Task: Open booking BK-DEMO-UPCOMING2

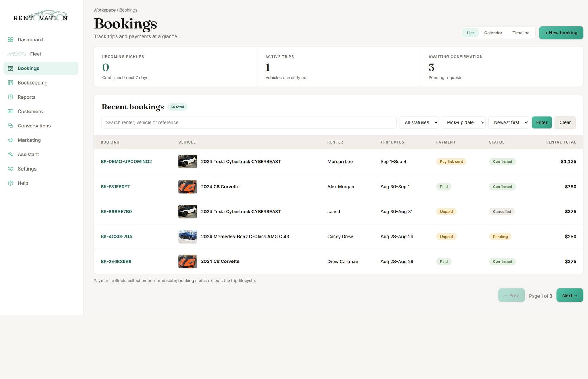Action: click(x=126, y=162)
